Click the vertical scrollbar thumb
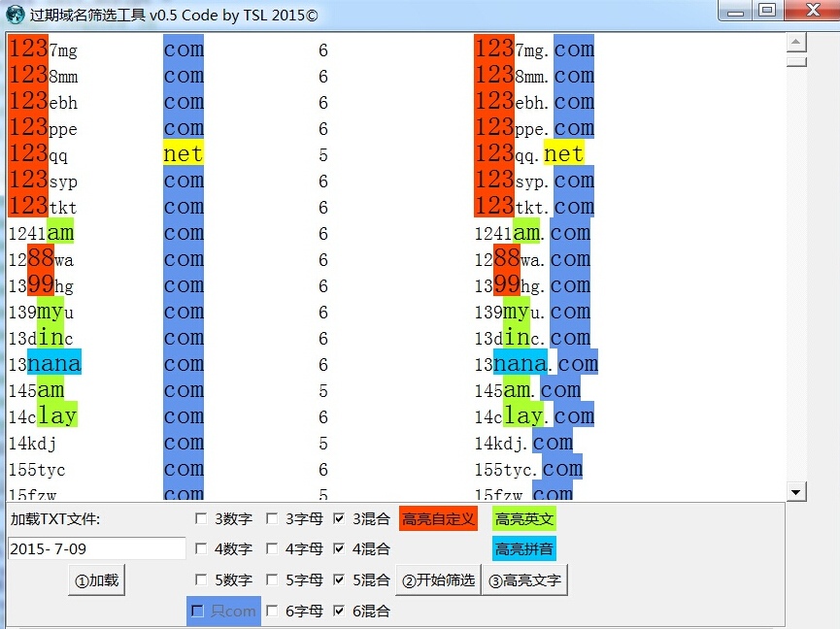This screenshot has width=840, height=629. point(796,61)
